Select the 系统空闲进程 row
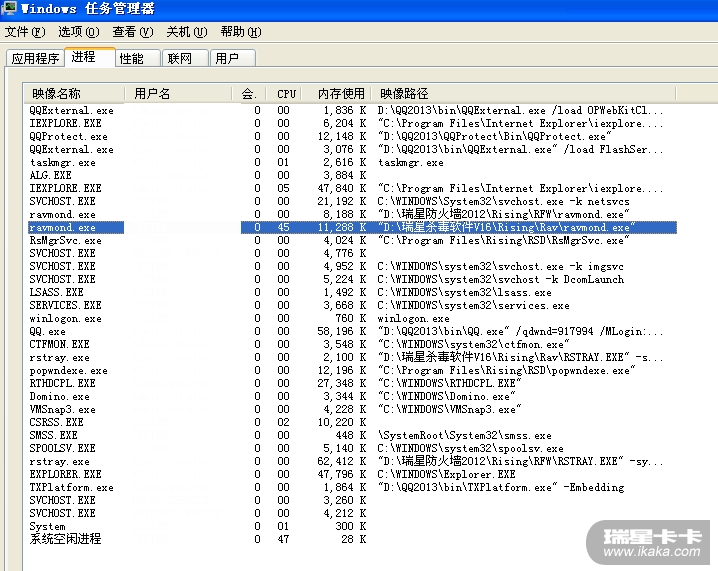Image resolution: width=718 pixels, height=571 pixels. [x=65, y=539]
